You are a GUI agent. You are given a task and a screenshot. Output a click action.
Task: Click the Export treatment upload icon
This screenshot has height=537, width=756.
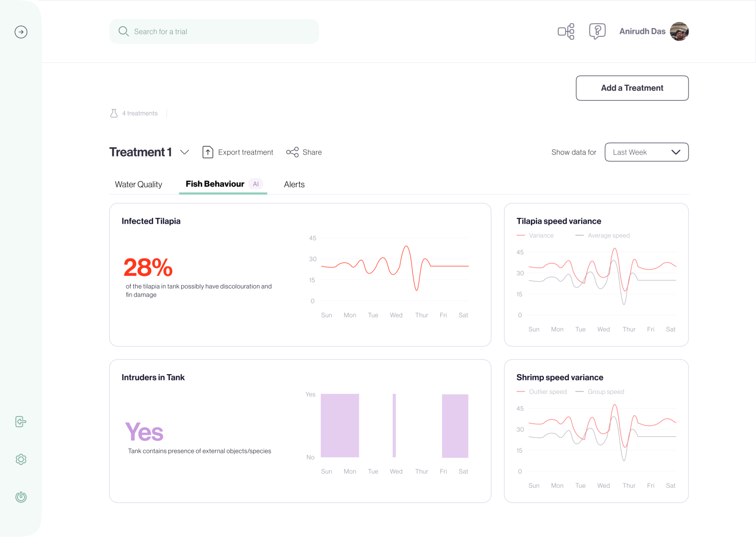coord(208,152)
